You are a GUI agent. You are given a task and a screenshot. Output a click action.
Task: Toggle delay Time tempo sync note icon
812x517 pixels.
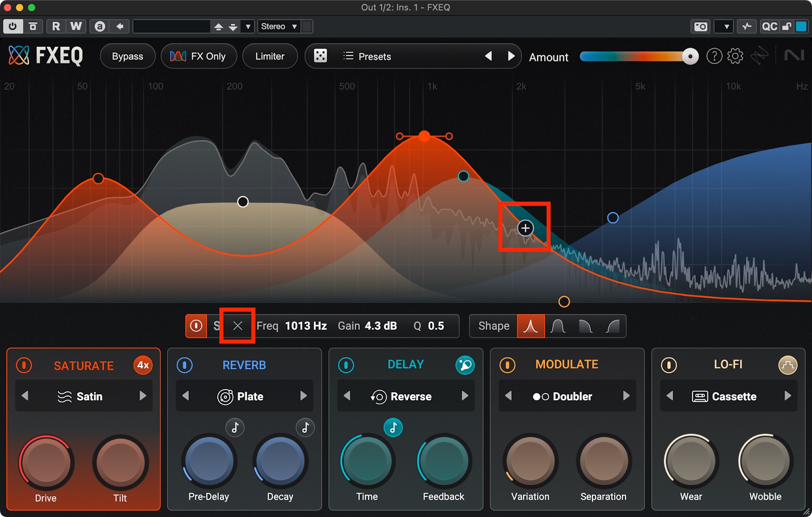click(393, 428)
